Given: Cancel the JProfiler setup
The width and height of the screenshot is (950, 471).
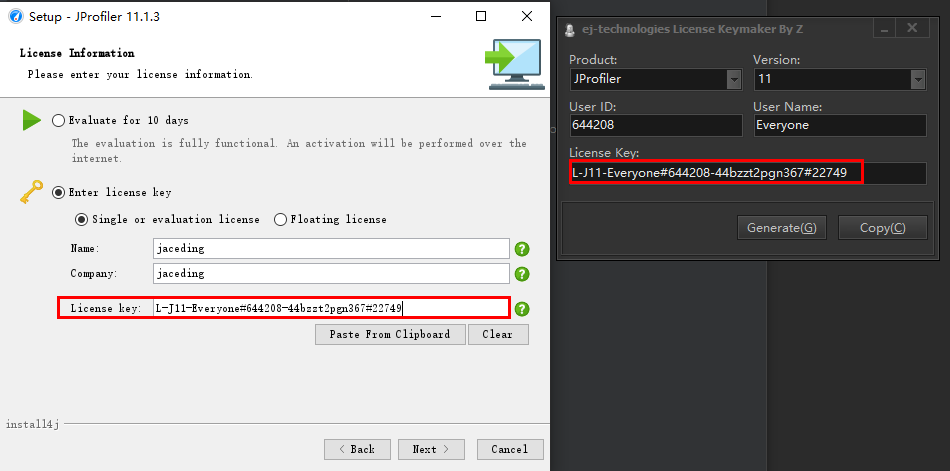Looking at the screenshot, I should pyautogui.click(x=510, y=449).
